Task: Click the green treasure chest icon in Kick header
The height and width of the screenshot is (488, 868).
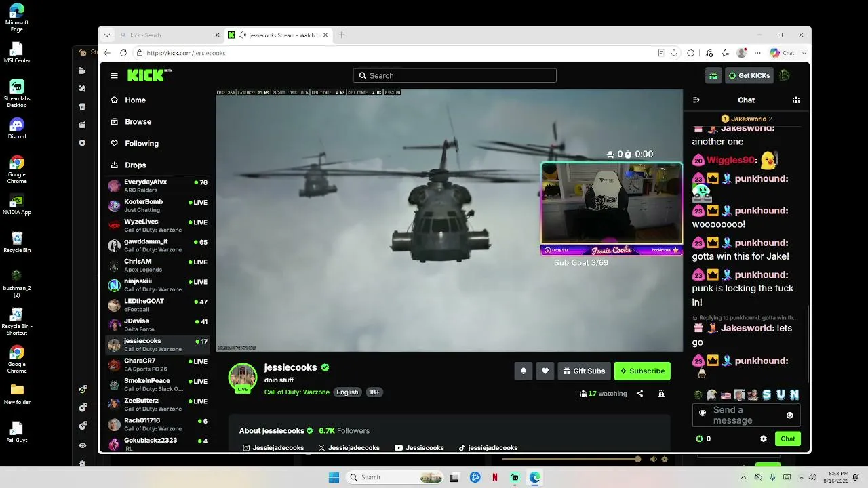Action: click(713, 75)
